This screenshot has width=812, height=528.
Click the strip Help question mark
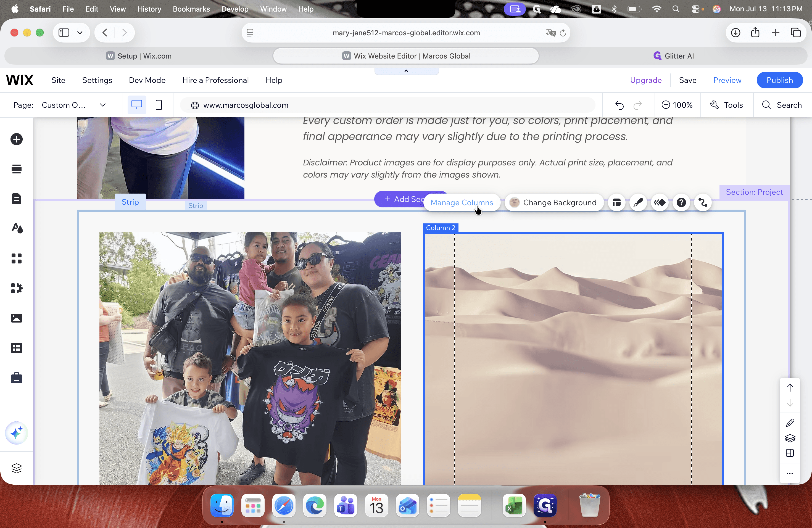(681, 203)
